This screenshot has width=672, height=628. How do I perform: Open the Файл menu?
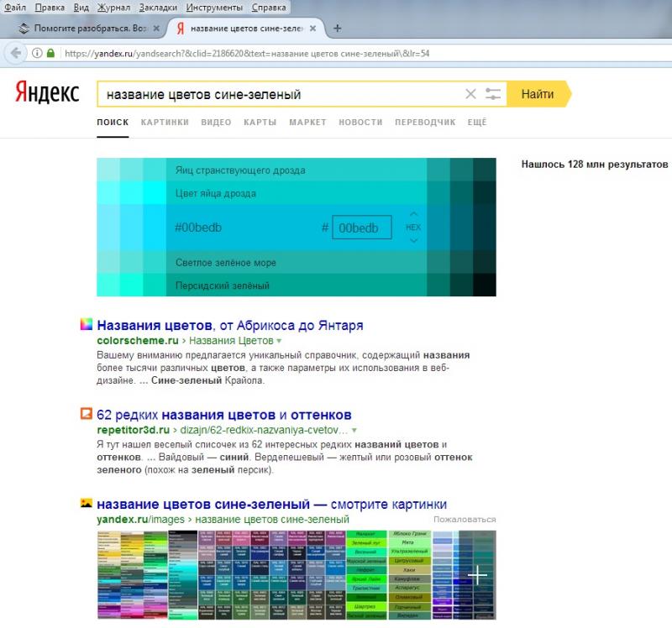[x=15, y=8]
